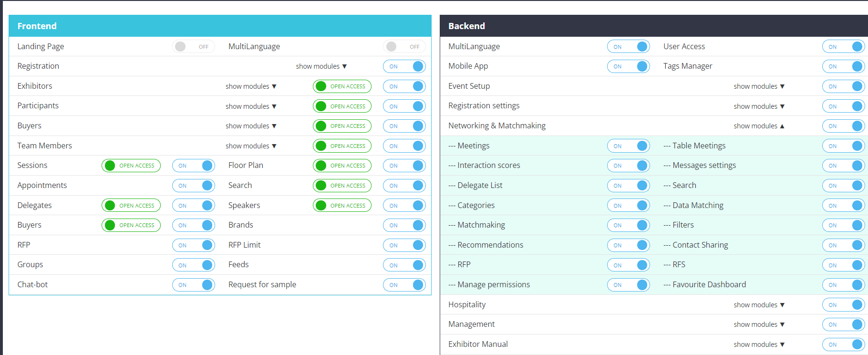Toggle off Mobile App in Backend
868x355 pixels.
pos(628,66)
